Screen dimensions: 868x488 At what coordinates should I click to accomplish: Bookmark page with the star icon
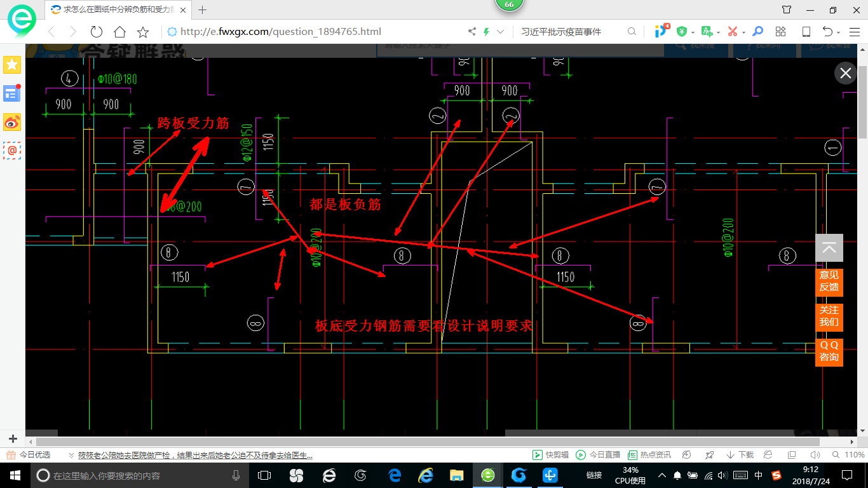pyautogui.click(x=143, y=32)
